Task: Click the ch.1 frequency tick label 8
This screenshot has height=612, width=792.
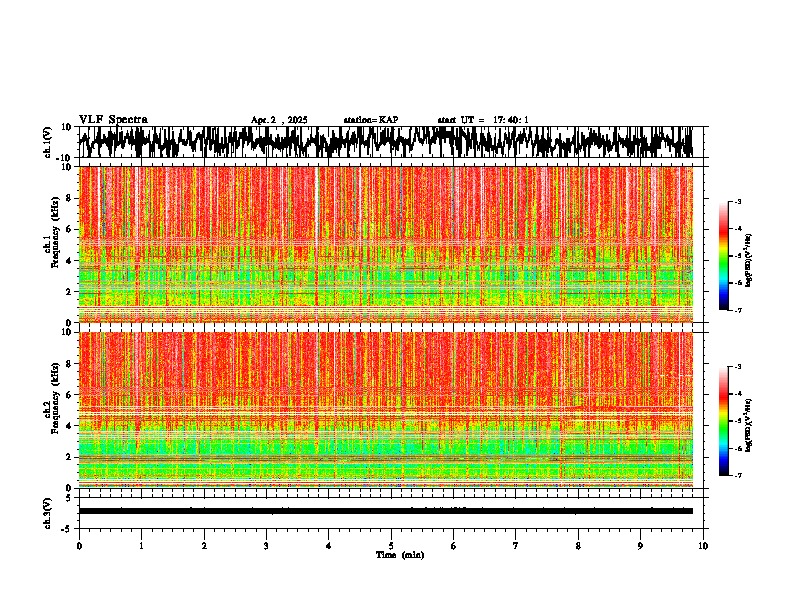Action: click(x=70, y=198)
